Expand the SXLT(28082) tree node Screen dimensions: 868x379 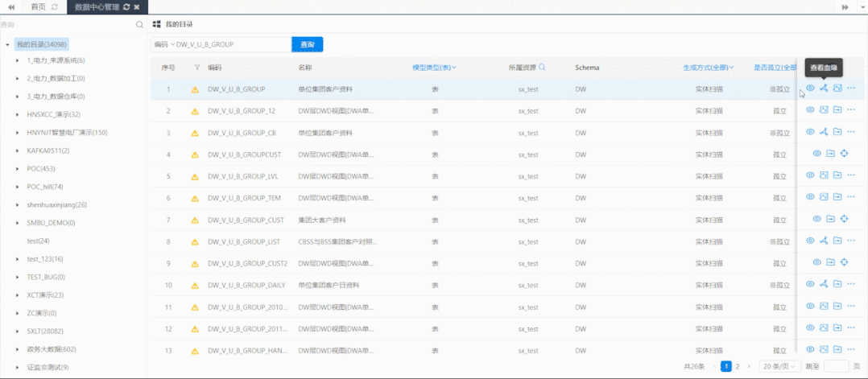point(18,332)
